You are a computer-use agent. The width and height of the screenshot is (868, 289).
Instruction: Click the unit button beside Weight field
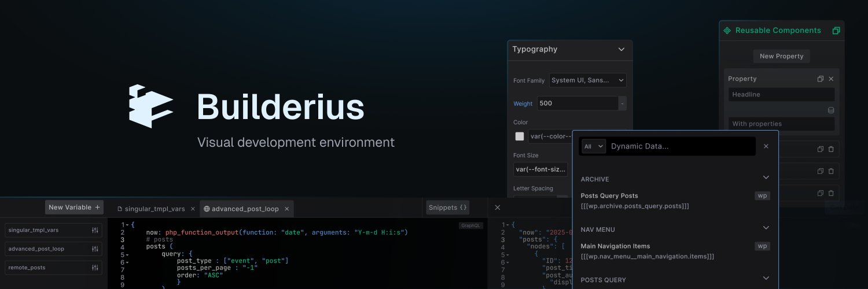click(x=622, y=103)
